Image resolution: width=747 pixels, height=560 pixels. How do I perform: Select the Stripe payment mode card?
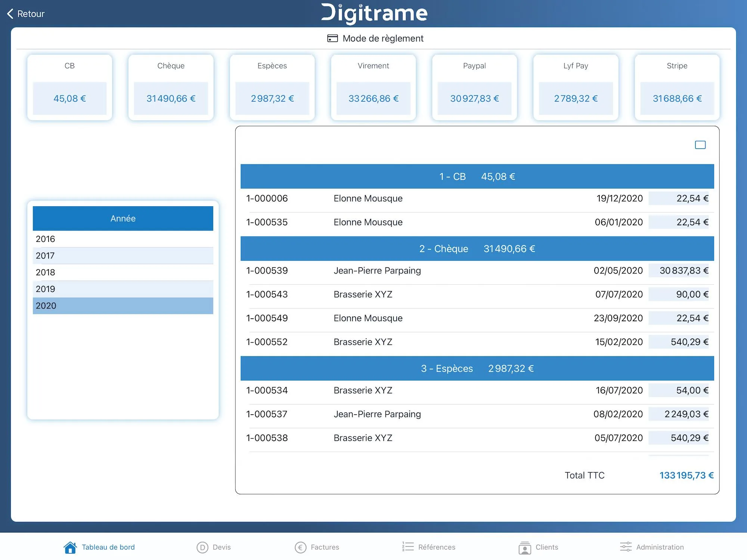point(677,87)
